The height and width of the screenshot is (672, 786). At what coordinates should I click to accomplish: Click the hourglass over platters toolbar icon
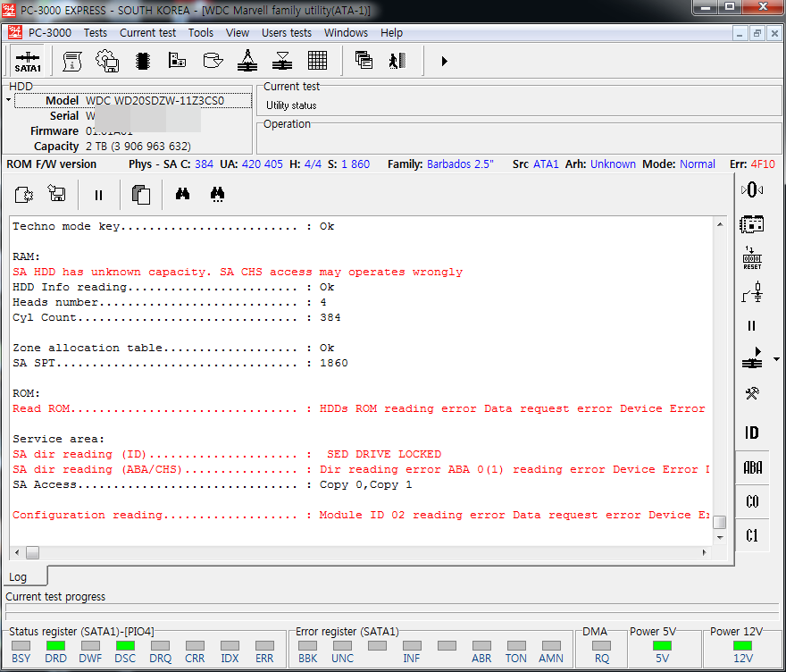(x=282, y=61)
